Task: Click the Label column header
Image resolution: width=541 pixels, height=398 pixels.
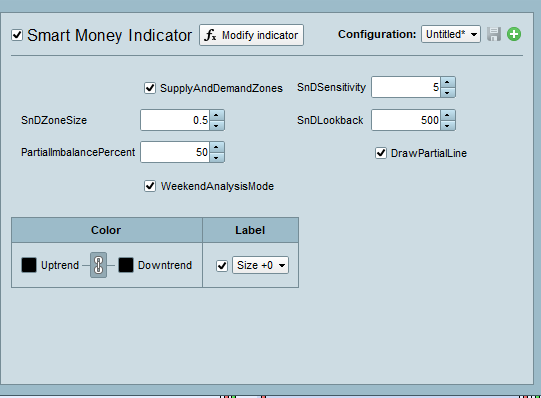Action: tap(250, 230)
